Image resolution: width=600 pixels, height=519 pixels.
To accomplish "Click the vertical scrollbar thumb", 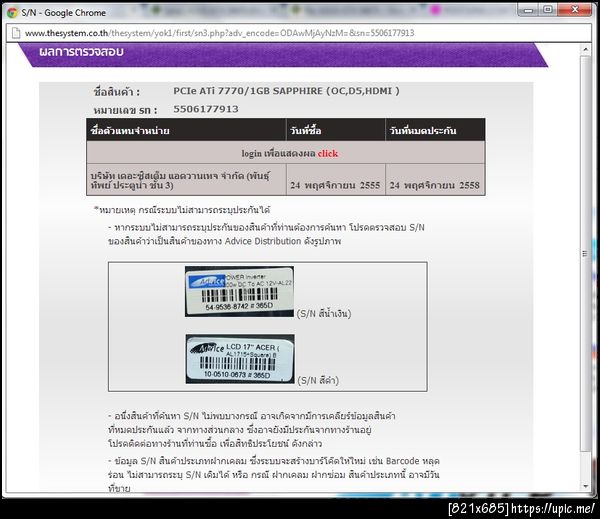I will pos(585,253).
